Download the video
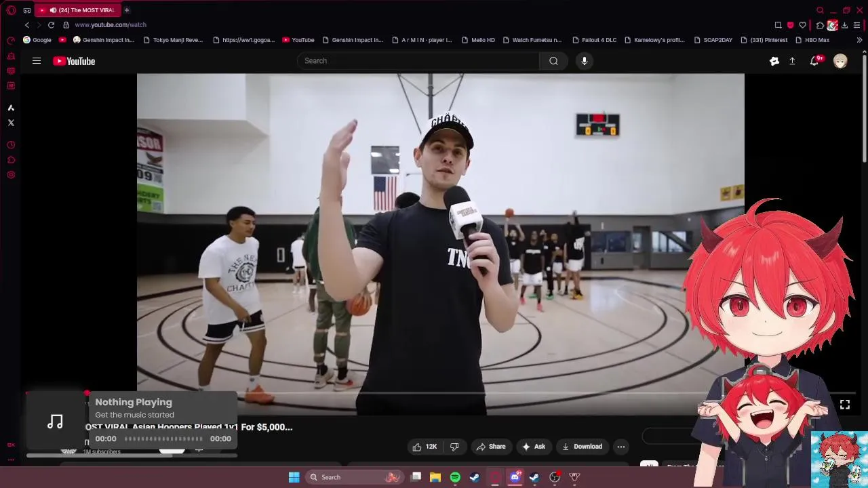This screenshot has width=868, height=488. [x=582, y=447]
